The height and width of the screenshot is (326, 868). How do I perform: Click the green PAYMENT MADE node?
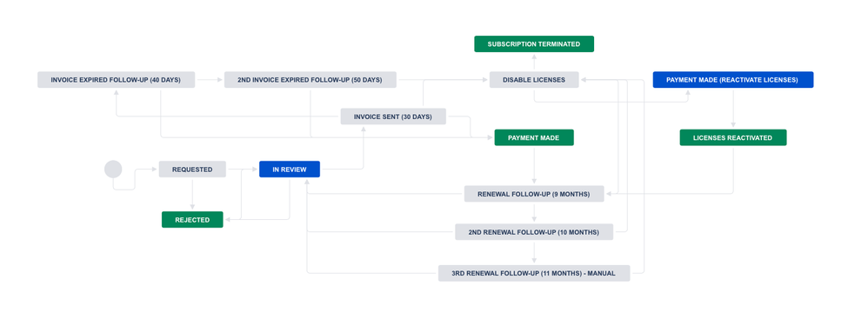pyautogui.click(x=534, y=138)
